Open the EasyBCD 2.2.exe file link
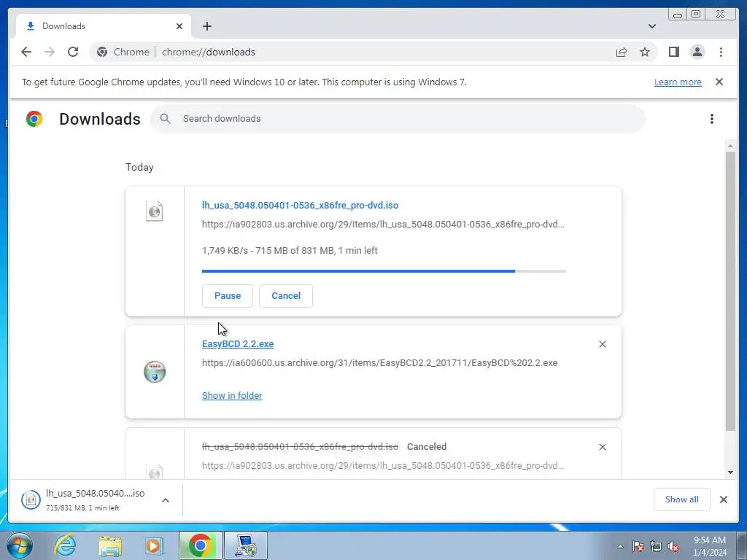Image resolution: width=747 pixels, height=560 pixels. pyautogui.click(x=238, y=344)
